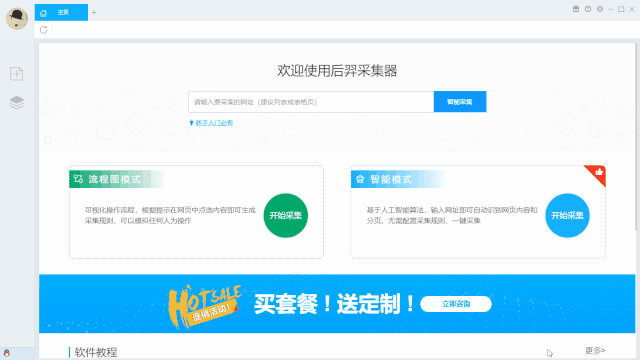Open a new tab with plus button

click(x=94, y=13)
